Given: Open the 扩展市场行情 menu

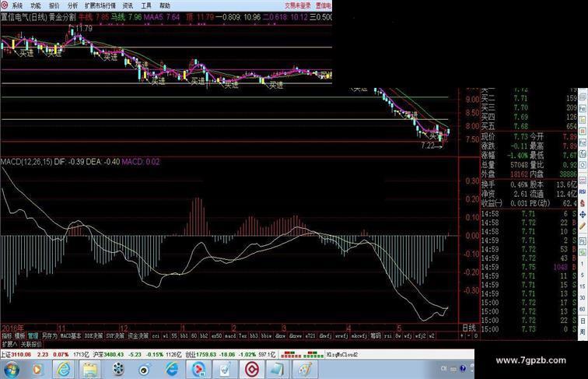Looking at the screenshot, I should (100, 5).
